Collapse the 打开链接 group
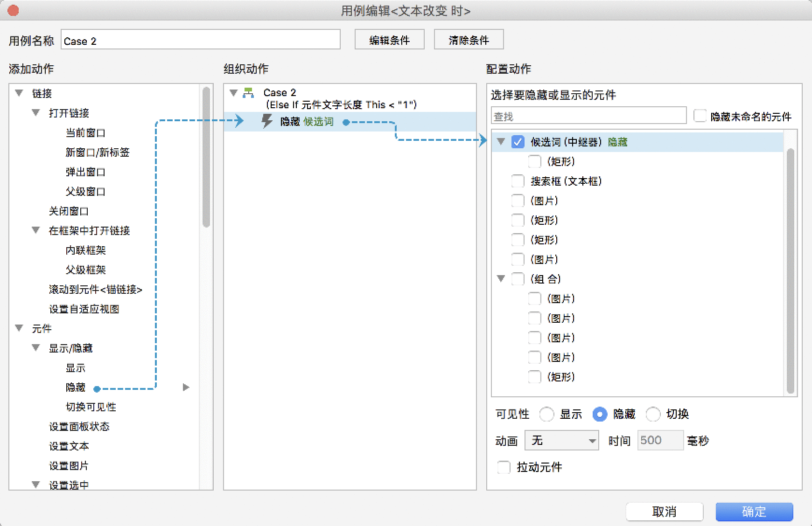The width and height of the screenshot is (812, 526). 36,113
